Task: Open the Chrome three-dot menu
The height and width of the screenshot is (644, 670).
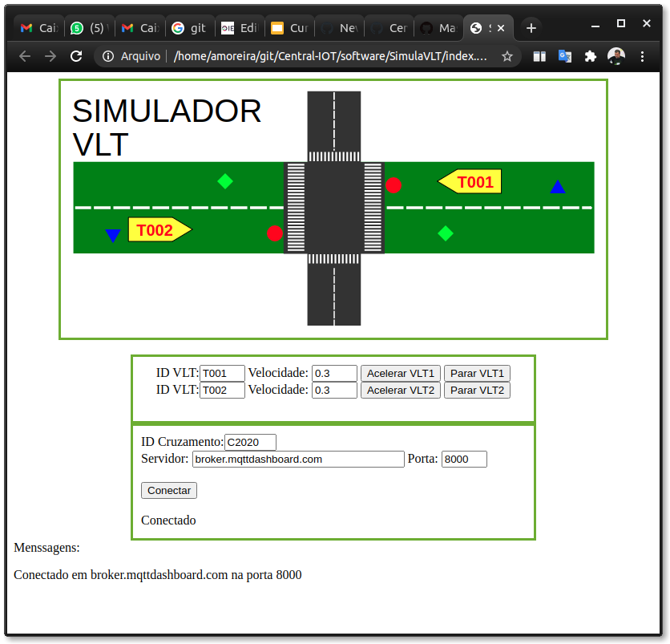Action: [642, 56]
